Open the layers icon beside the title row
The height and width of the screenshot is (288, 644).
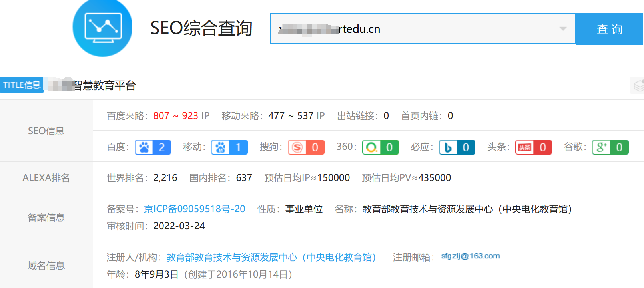pos(638,85)
